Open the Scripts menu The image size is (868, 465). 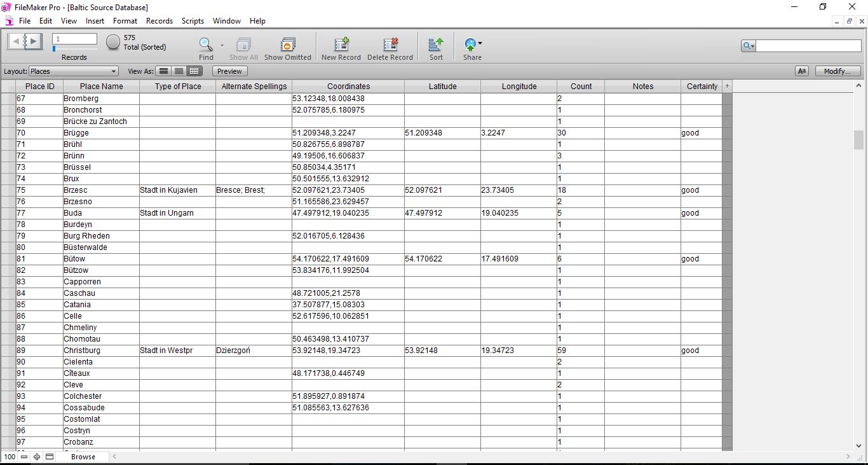tap(193, 21)
